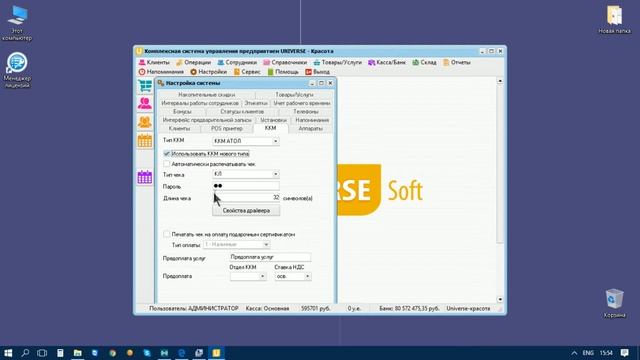Switch to POS принтер tab
The image size is (640, 360).
[227, 129]
